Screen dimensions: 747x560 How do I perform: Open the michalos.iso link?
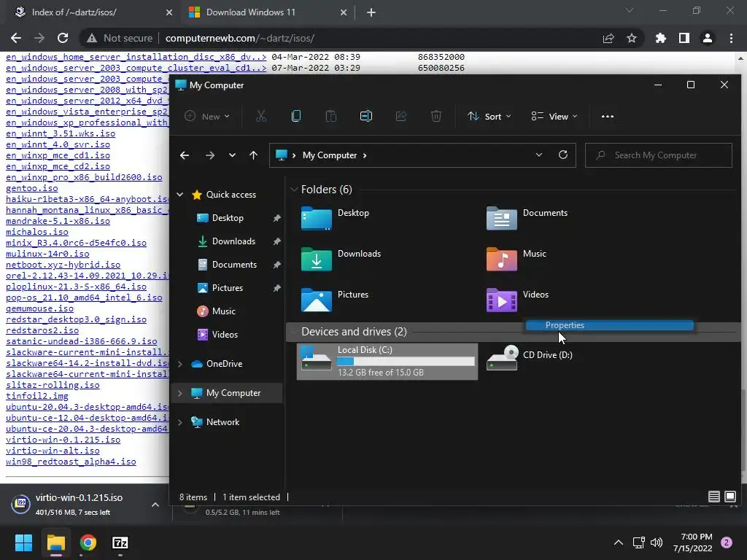pyautogui.click(x=37, y=232)
